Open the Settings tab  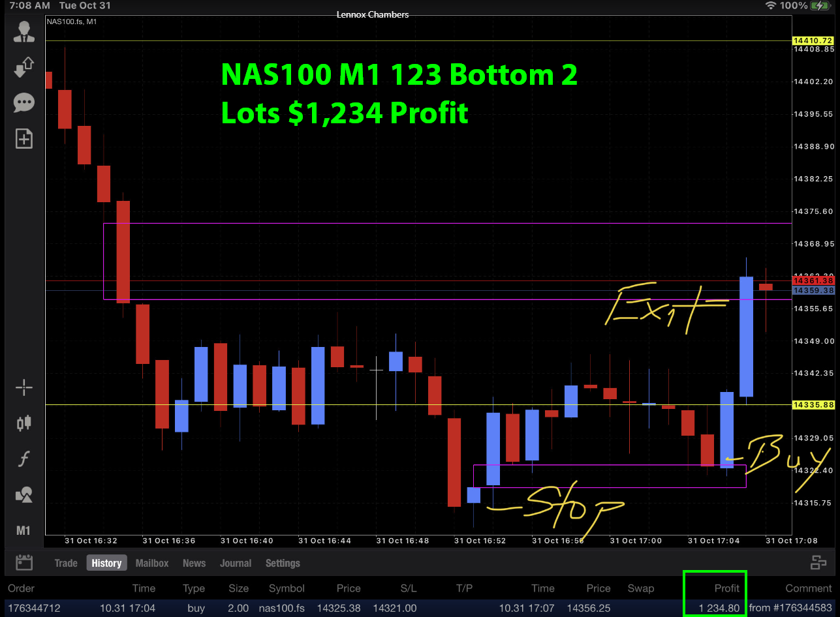[x=283, y=563]
